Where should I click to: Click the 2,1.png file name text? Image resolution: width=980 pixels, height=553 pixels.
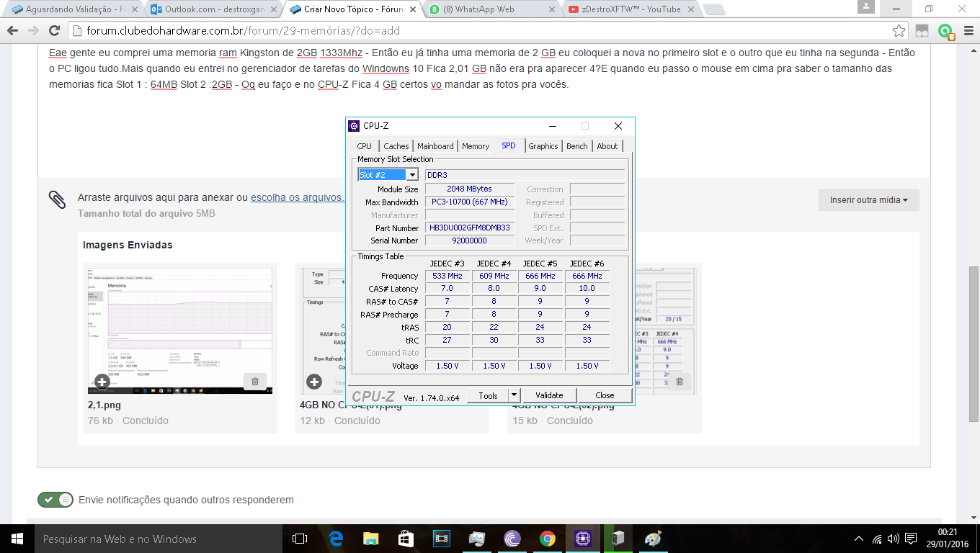(104, 405)
